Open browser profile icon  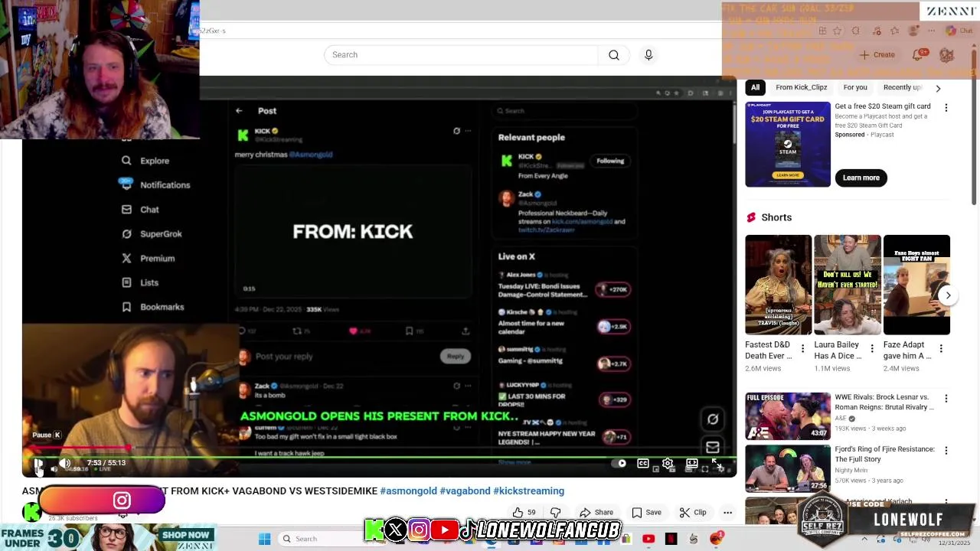(913, 31)
